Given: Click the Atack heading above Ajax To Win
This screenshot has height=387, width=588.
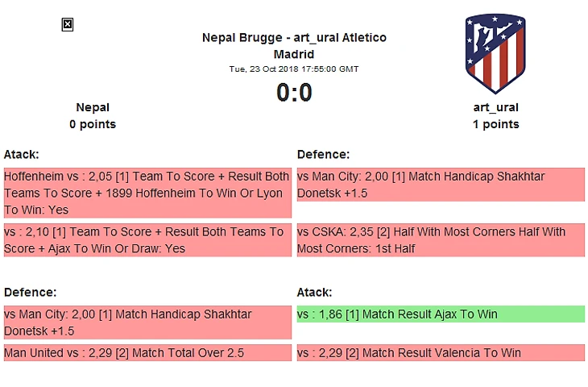Looking at the screenshot, I should point(315,292).
